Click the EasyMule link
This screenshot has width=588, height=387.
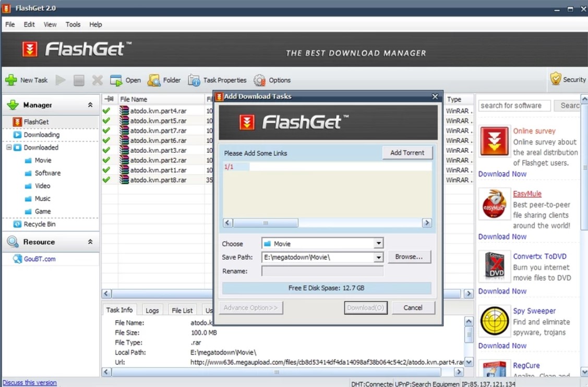(x=527, y=194)
